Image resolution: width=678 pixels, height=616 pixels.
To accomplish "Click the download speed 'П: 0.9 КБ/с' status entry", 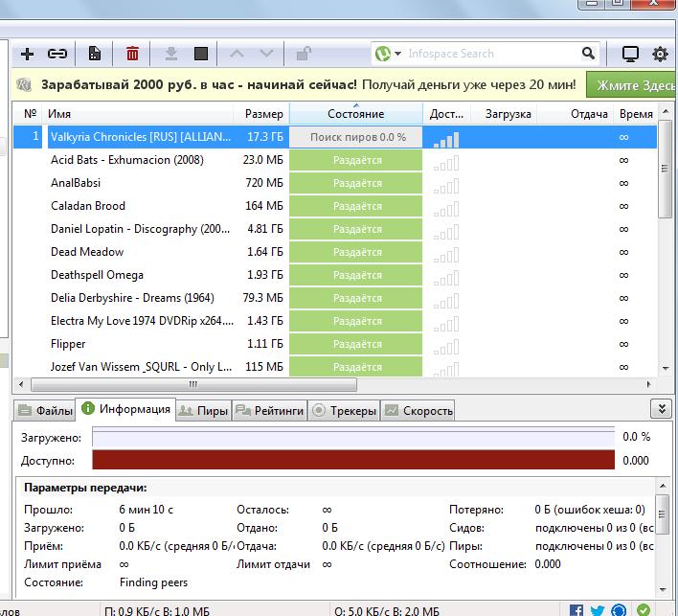I will click(157, 611).
